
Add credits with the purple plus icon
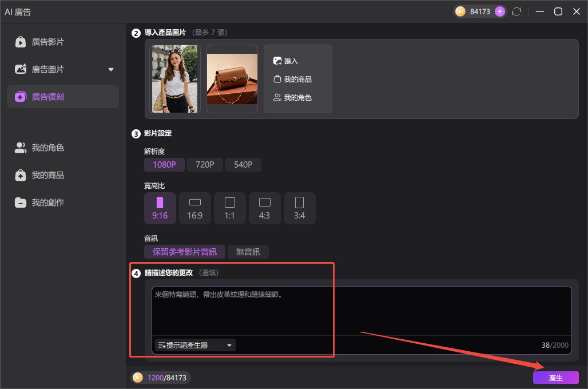pyautogui.click(x=499, y=11)
